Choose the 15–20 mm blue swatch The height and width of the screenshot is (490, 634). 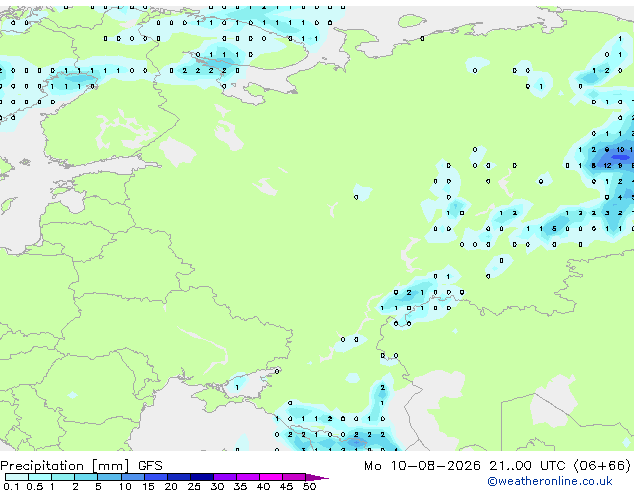click(x=156, y=477)
